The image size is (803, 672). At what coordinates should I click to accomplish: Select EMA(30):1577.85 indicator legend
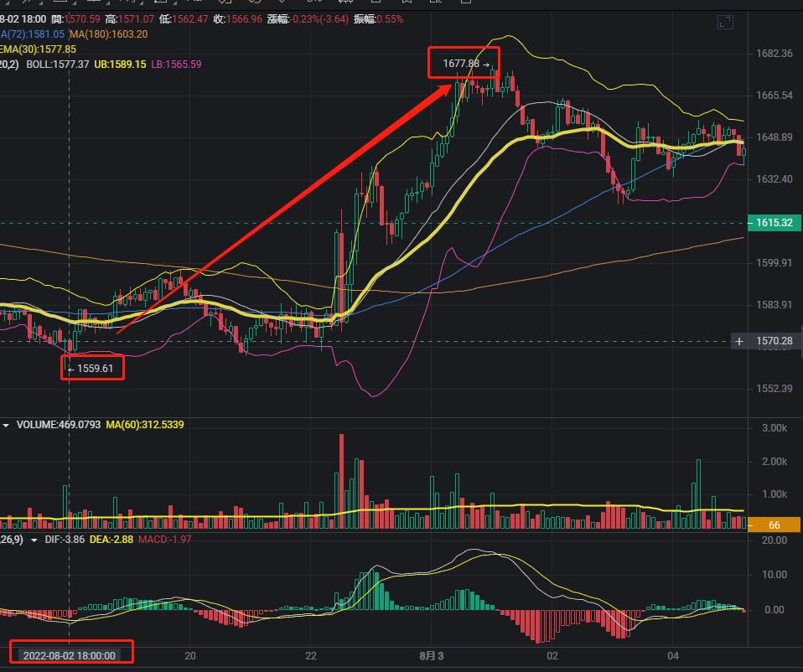38,49
